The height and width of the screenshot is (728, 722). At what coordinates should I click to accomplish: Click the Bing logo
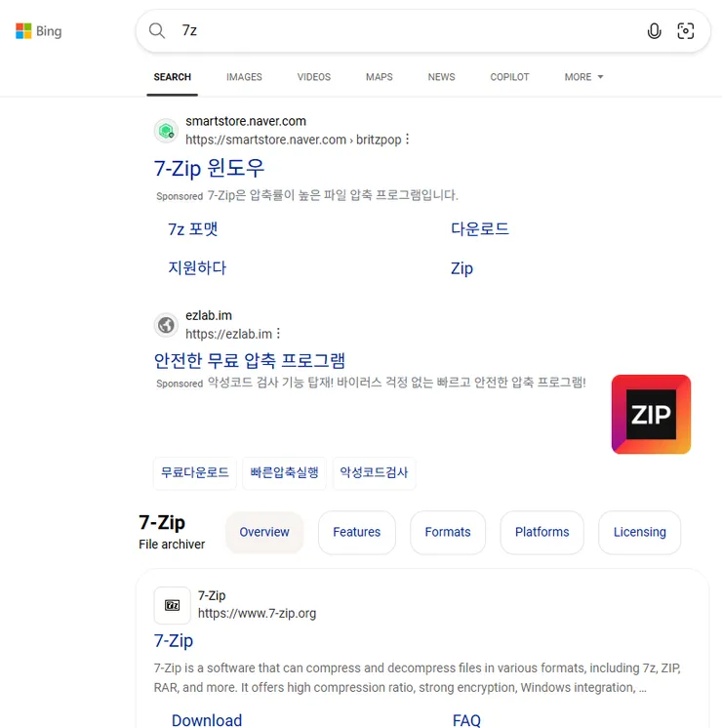tap(38, 31)
